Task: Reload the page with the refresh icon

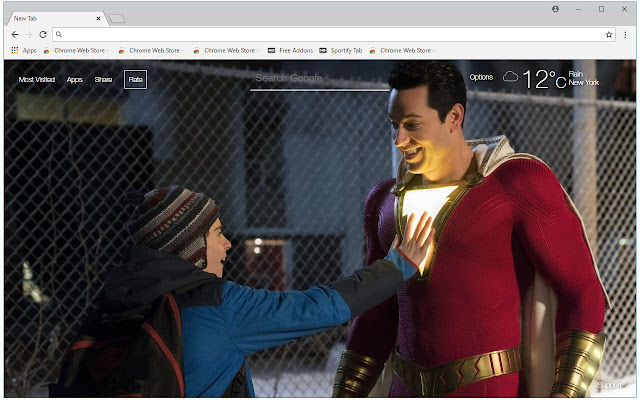Action: [x=43, y=35]
